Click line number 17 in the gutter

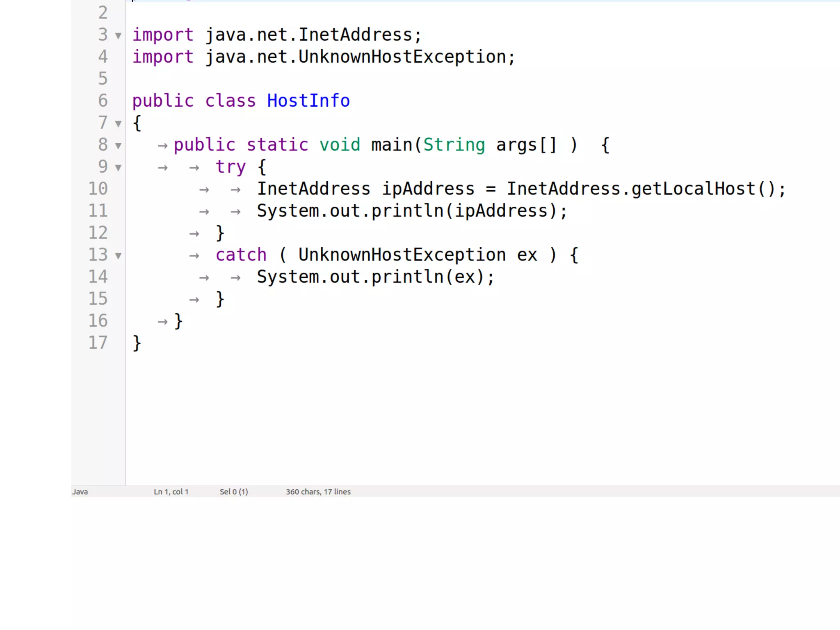98,342
